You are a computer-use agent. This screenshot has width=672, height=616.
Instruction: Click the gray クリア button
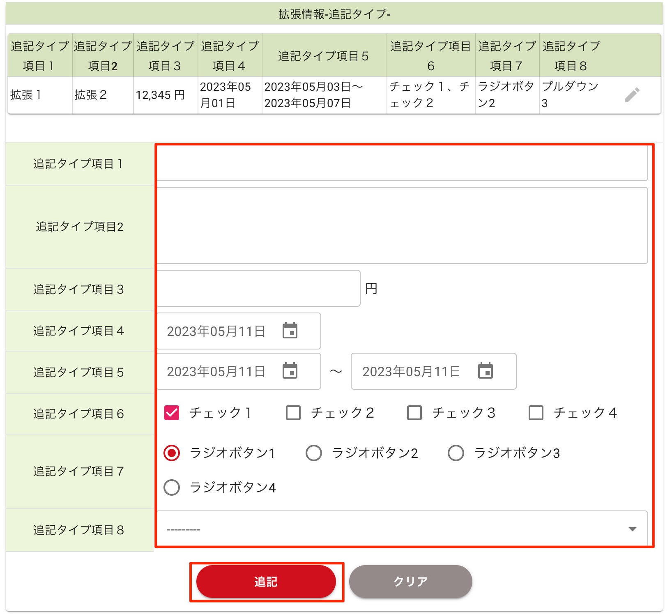[410, 582]
